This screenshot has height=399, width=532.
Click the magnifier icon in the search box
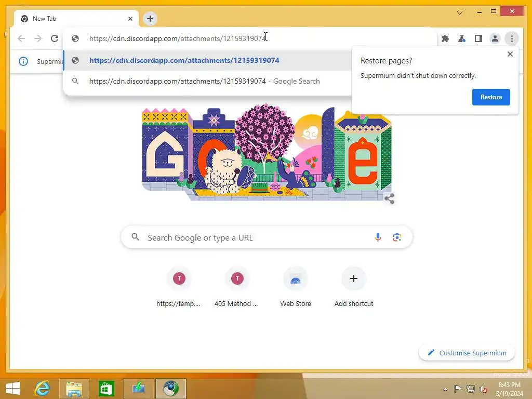click(136, 237)
